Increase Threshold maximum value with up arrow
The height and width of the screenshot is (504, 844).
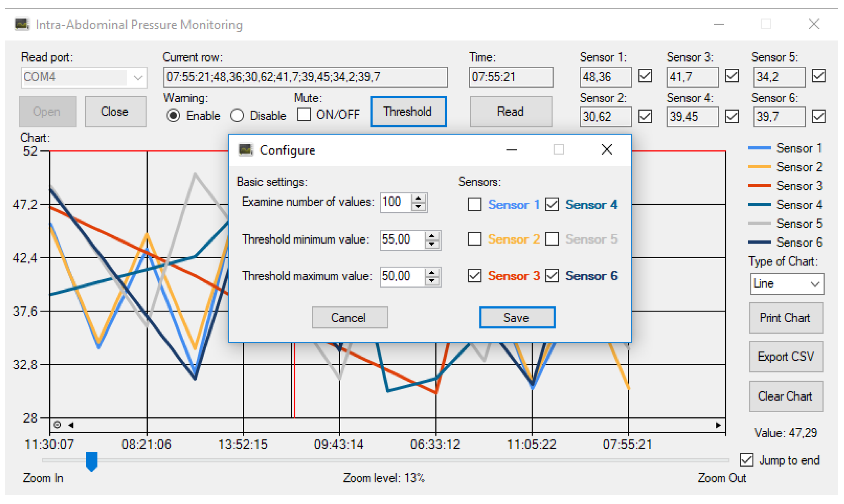click(x=432, y=272)
